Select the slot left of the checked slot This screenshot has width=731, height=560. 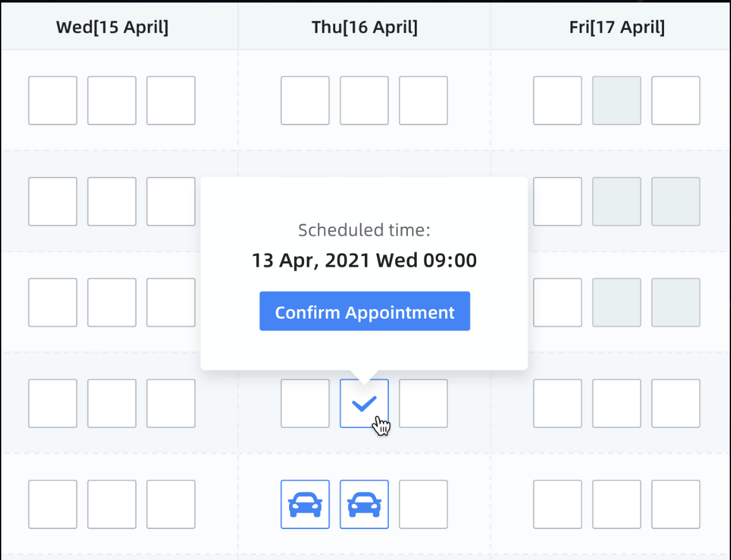(305, 403)
